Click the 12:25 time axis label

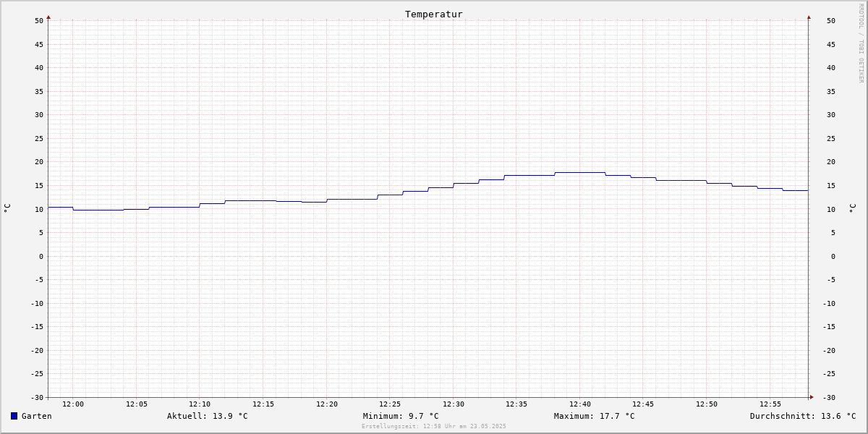pos(390,404)
